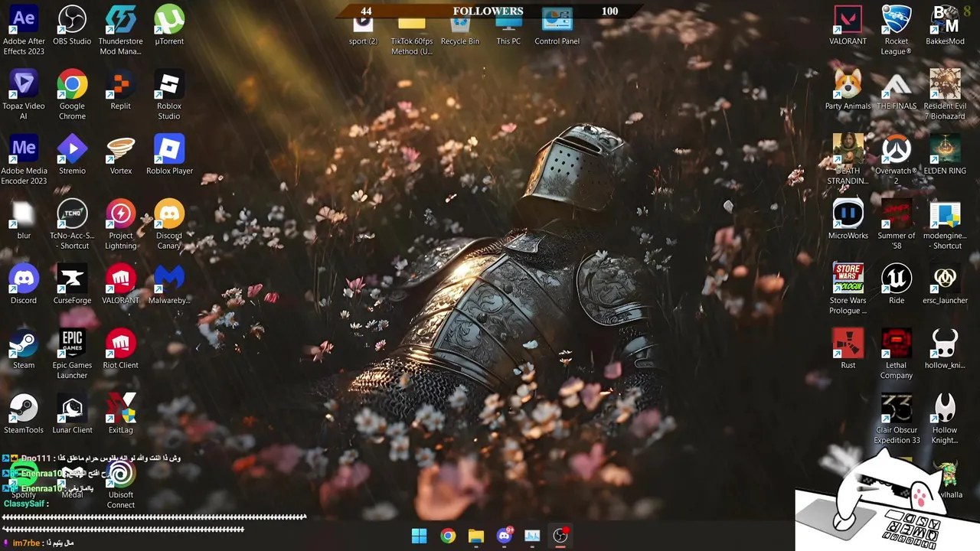This screenshot has width=980, height=551.
Task: Open the SteamTools desktop icon
Action: 24,415
